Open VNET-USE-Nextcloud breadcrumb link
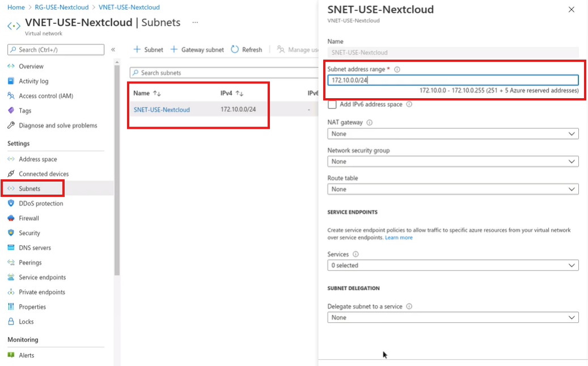The image size is (588, 366). coord(129,7)
